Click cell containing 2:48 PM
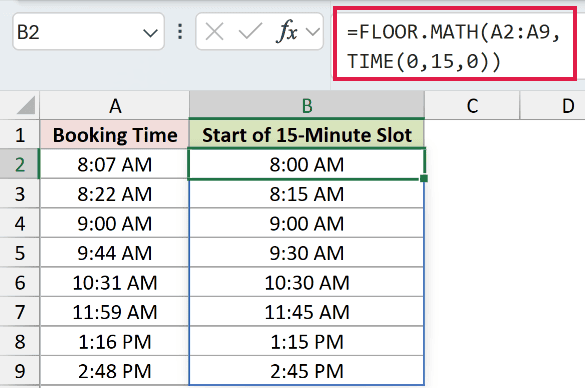Image resolution: width=585 pixels, height=388 pixels. [115, 371]
